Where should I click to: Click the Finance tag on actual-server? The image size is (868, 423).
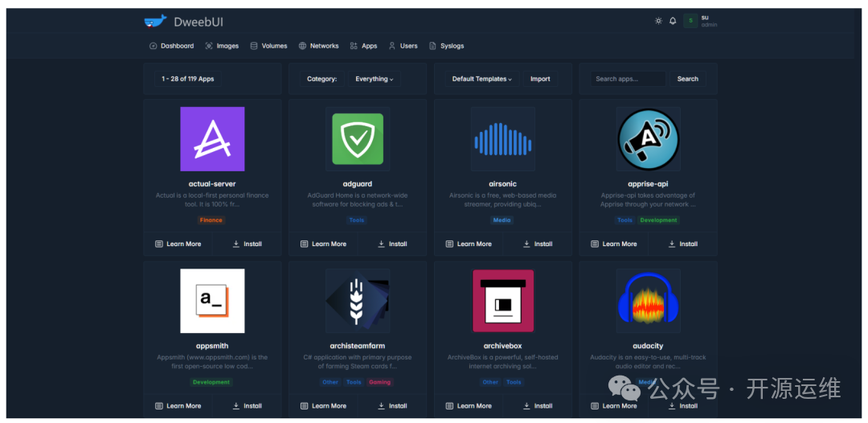(x=211, y=220)
